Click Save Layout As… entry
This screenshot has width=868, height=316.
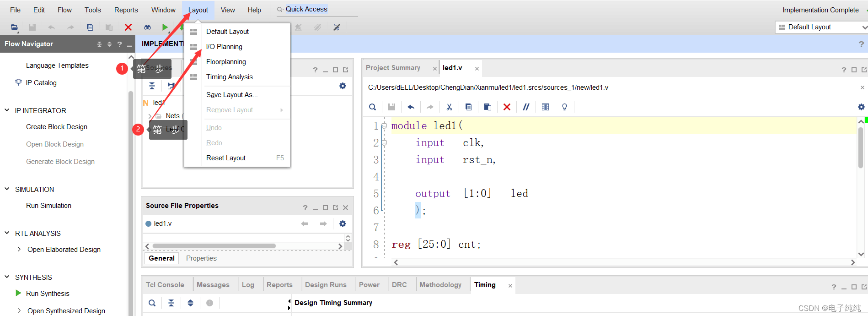pyautogui.click(x=237, y=95)
